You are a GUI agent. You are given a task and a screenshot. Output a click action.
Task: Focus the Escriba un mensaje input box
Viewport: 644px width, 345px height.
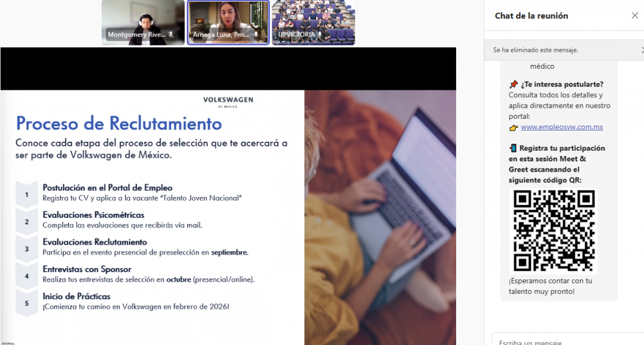click(x=563, y=341)
